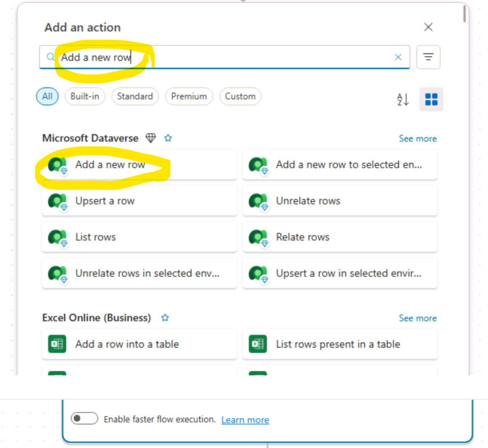Click the A-Z sort icon
The image size is (488, 448).
[402, 99]
